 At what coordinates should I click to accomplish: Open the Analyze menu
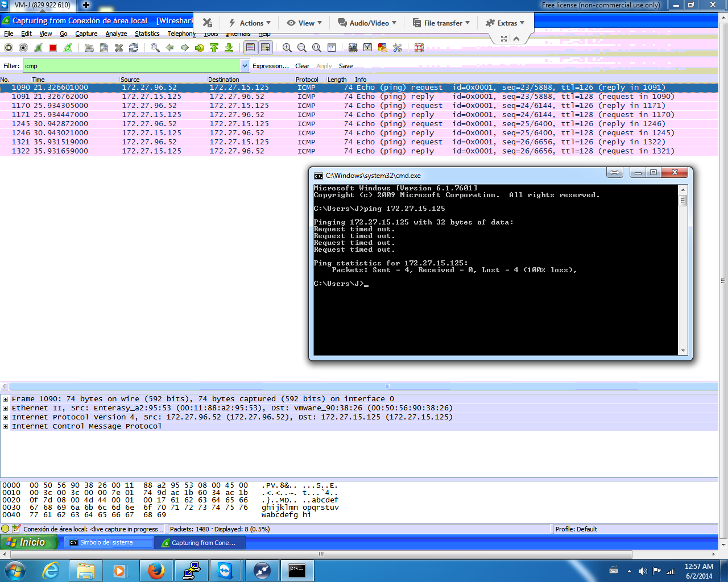tap(116, 34)
